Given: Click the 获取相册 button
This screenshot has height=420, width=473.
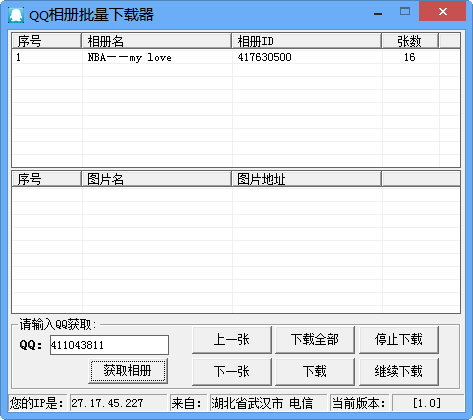Looking at the screenshot, I should tap(128, 371).
